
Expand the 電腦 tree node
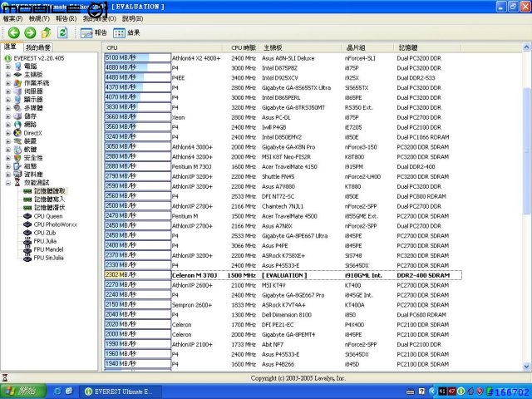tap(7, 66)
